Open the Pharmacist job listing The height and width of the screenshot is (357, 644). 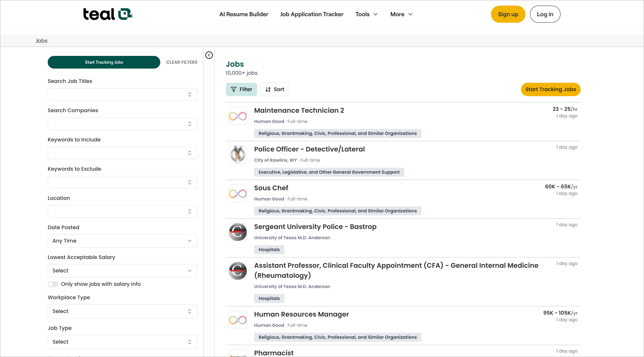274,353
